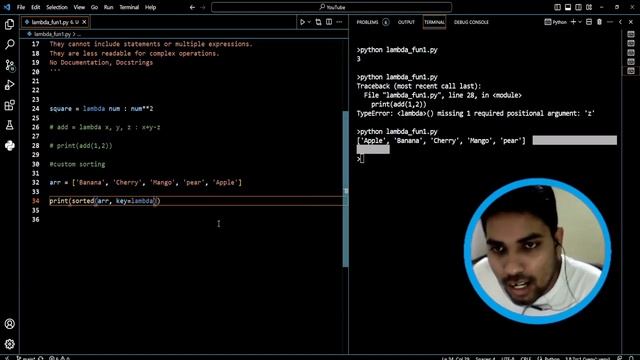Screen dimensions: 640x360
Task: Maximize the panel size with chevron
Action: pyautogui.click(x=620, y=22)
